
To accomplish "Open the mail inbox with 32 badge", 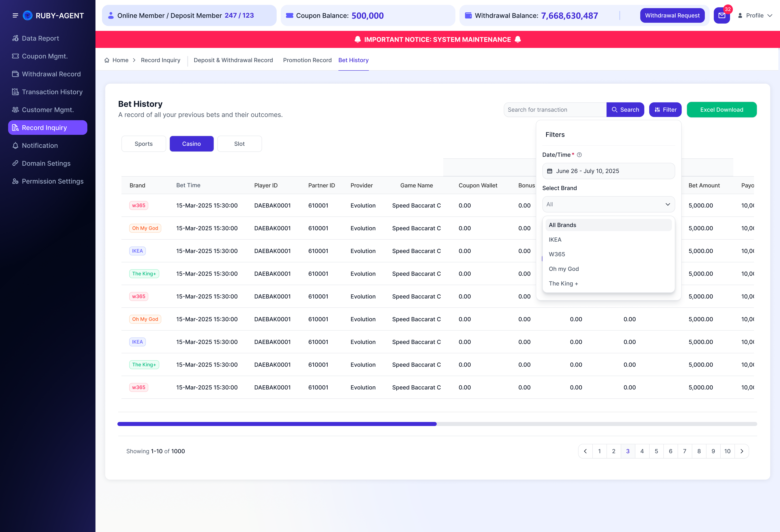I will click(x=721, y=15).
